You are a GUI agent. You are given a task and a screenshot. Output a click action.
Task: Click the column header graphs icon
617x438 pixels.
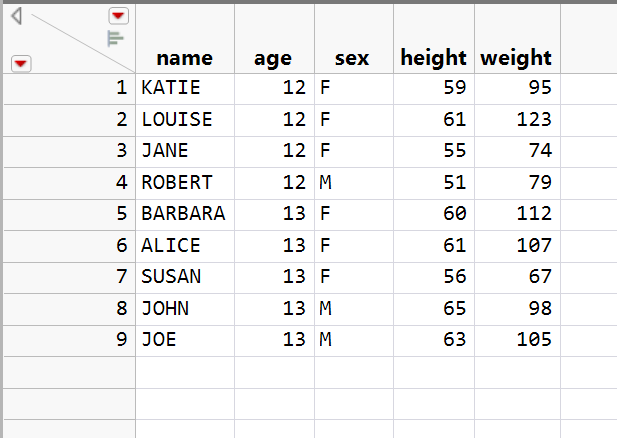point(116,39)
